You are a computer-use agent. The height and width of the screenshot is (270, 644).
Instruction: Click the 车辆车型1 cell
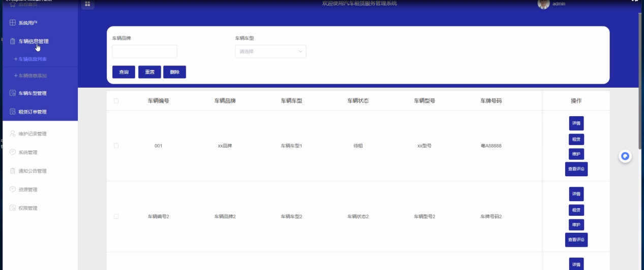click(292, 146)
